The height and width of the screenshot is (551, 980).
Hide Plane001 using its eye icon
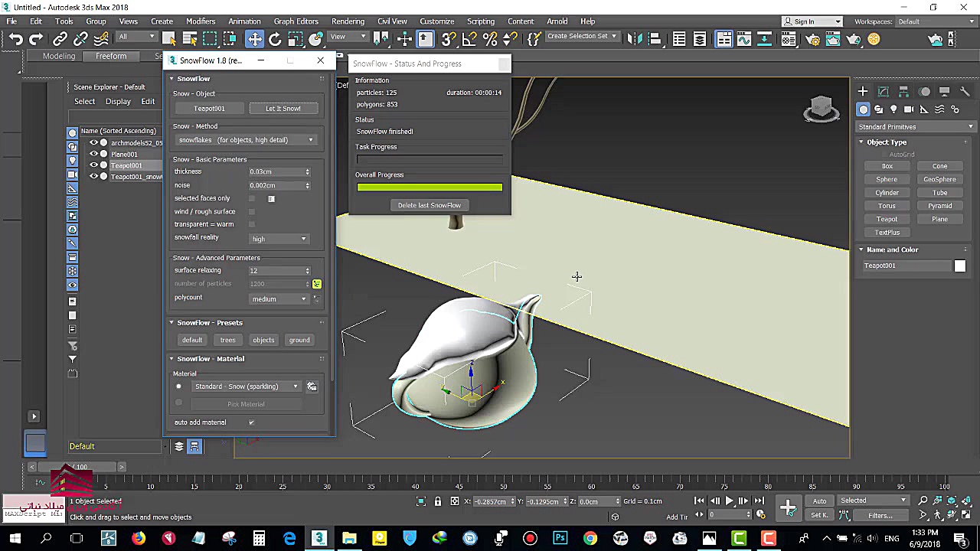coord(94,154)
